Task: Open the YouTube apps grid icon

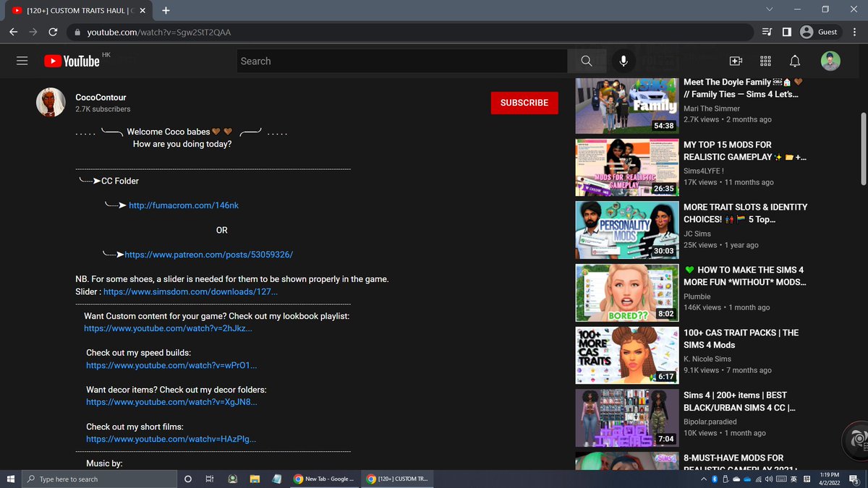Action: [x=765, y=61]
